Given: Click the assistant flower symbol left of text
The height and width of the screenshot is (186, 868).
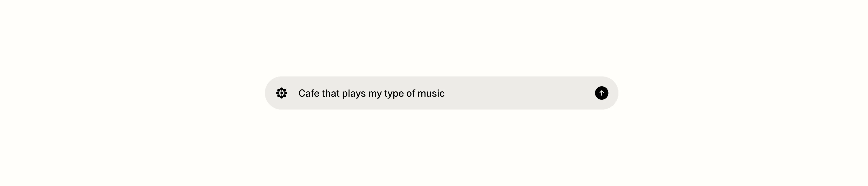Looking at the screenshot, I should pyautogui.click(x=281, y=93).
